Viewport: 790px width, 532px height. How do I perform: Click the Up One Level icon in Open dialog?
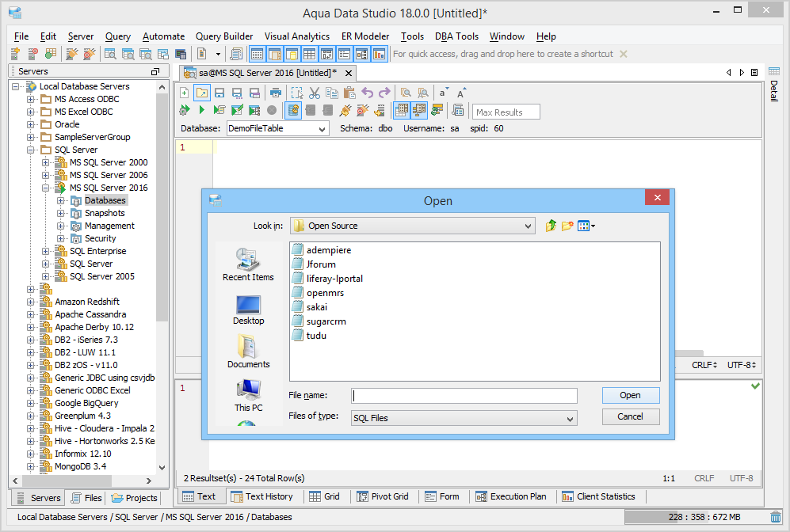(551, 226)
